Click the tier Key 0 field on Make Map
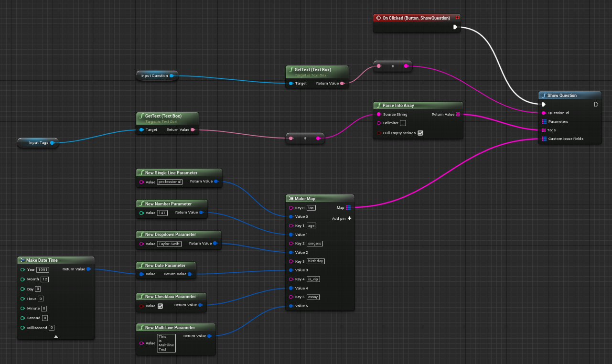612x364 pixels. pyautogui.click(x=311, y=207)
